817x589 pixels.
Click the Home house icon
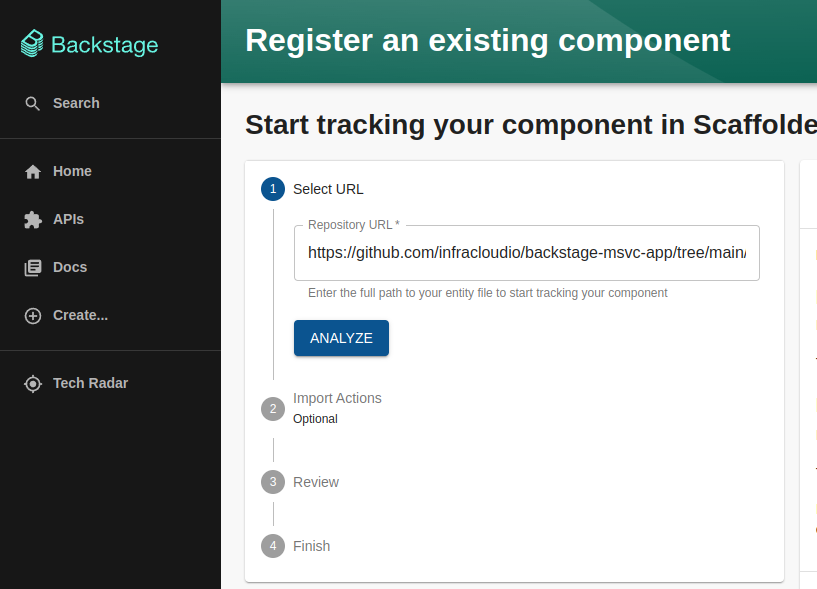coord(33,172)
